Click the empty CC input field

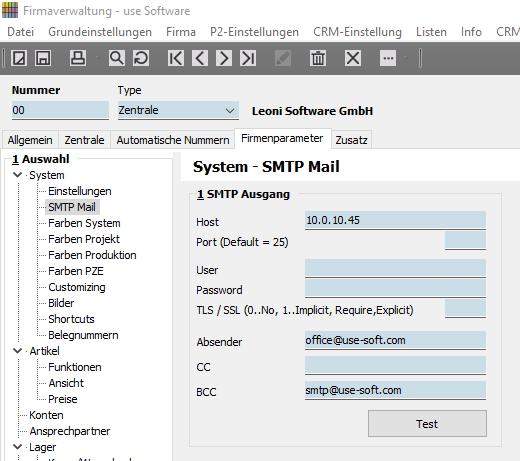point(395,365)
